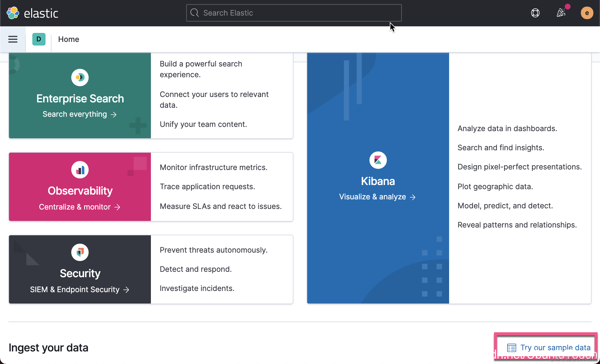The height and width of the screenshot is (364, 600).
Task: Open the help menu lifebuoy icon
Action: click(x=535, y=13)
